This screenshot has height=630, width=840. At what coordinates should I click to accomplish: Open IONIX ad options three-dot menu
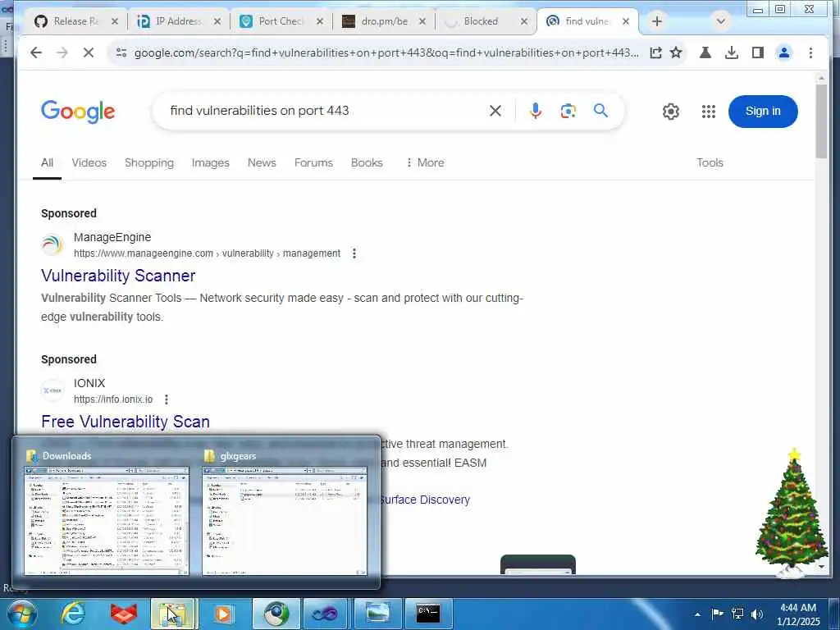point(167,399)
